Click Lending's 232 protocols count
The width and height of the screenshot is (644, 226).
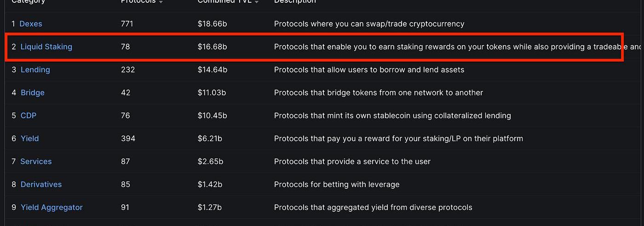click(128, 70)
